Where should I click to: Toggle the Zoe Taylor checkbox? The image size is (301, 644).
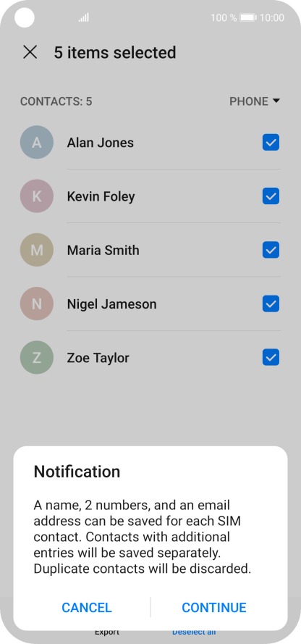pyautogui.click(x=271, y=358)
